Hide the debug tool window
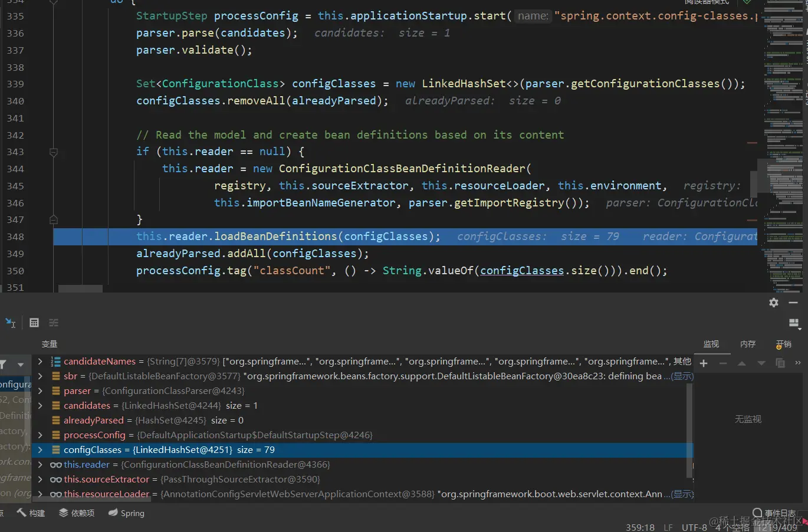 click(793, 303)
